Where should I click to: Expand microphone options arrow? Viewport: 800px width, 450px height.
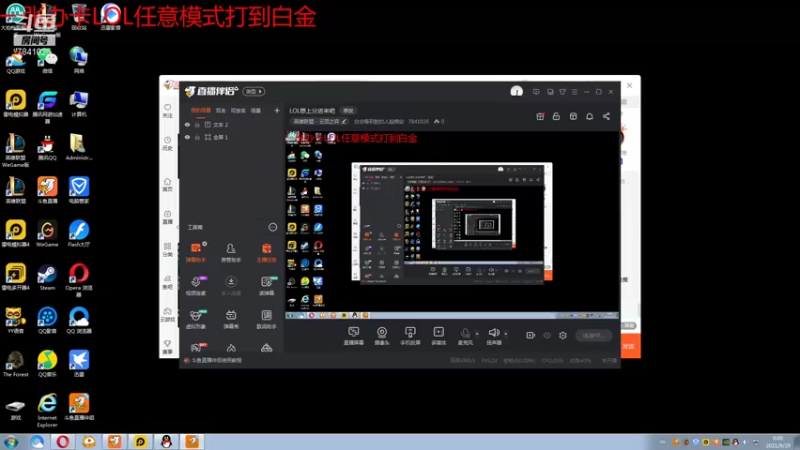coord(477,334)
